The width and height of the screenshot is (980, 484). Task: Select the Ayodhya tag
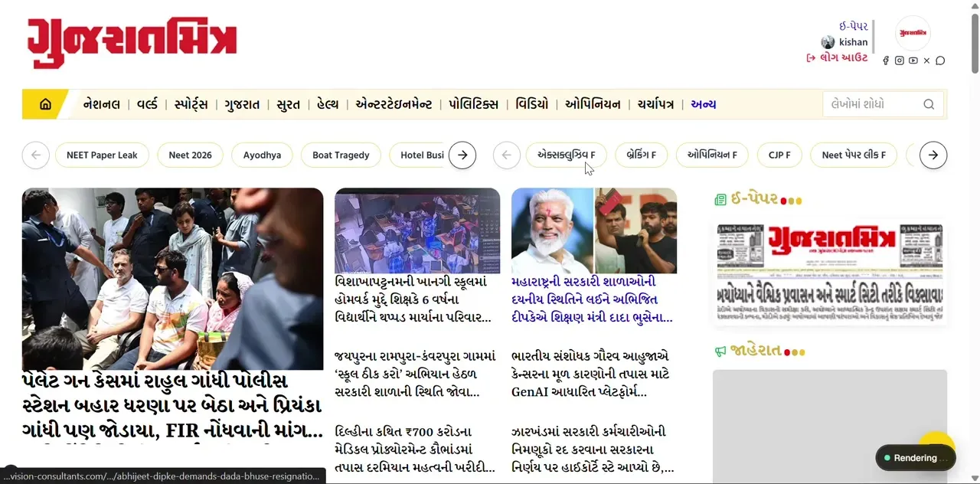[262, 155]
